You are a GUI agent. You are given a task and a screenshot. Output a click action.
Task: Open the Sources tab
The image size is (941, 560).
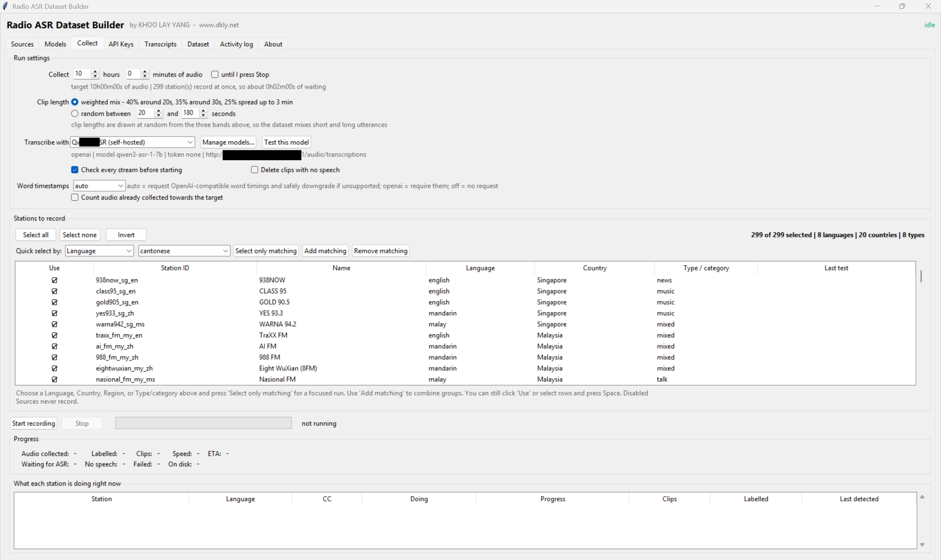(22, 44)
